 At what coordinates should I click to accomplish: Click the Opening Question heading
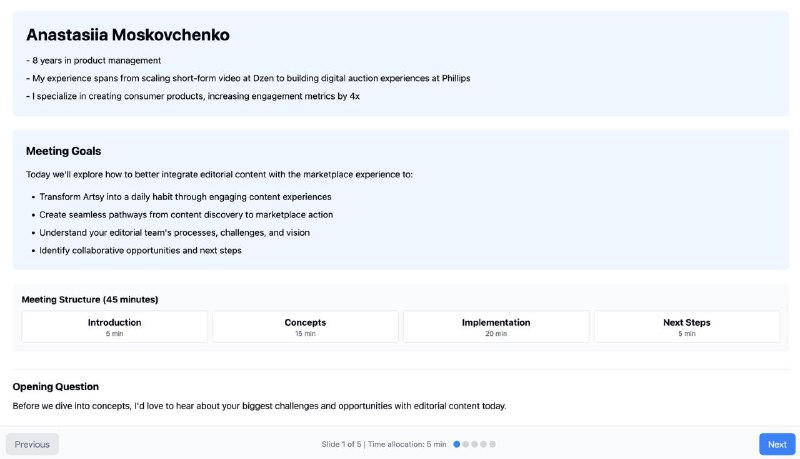point(56,387)
